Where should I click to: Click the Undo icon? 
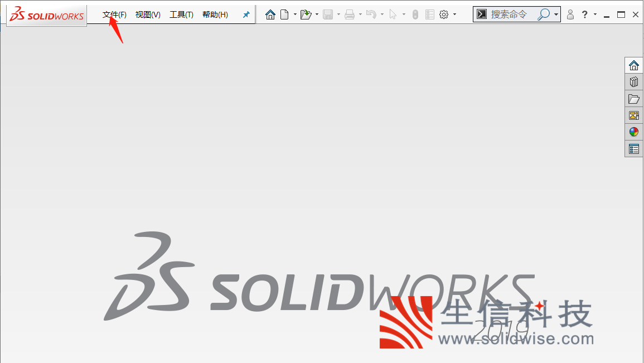(x=371, y=15)
